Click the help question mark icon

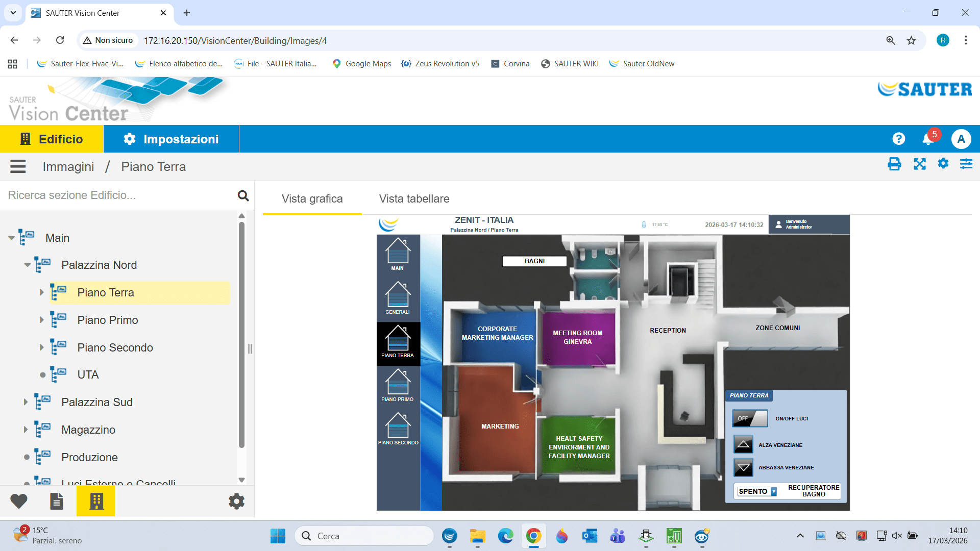(x=898, y=139)
